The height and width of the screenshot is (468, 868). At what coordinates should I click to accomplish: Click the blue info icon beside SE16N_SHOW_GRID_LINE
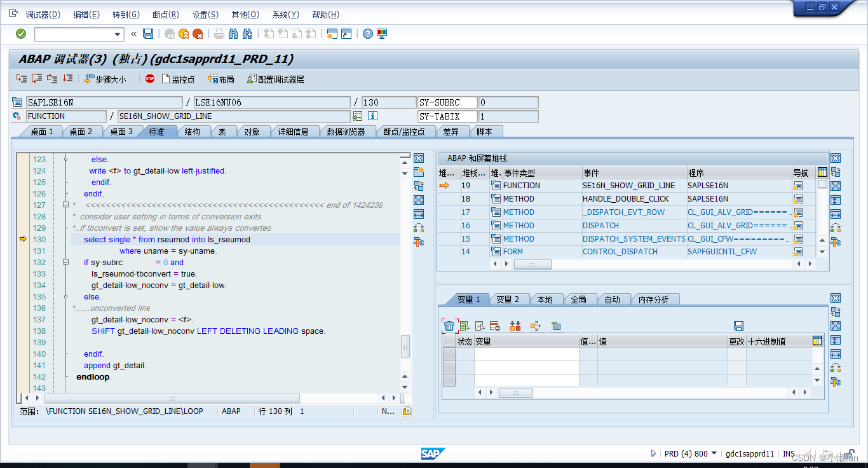click(372, 116)
